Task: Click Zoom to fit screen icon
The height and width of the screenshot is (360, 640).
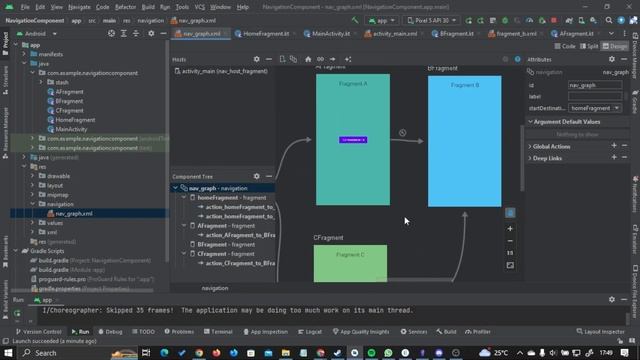Action: pos(510,265)
